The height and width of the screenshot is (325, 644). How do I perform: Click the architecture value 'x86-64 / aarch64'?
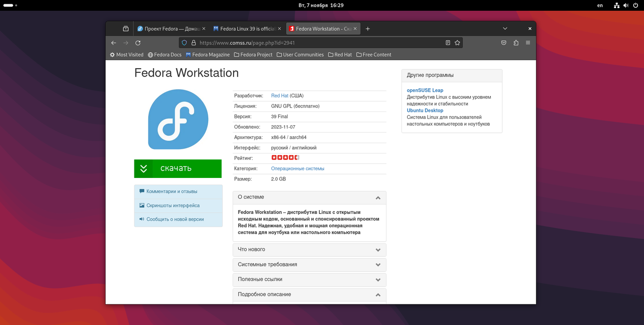[289, 137]
